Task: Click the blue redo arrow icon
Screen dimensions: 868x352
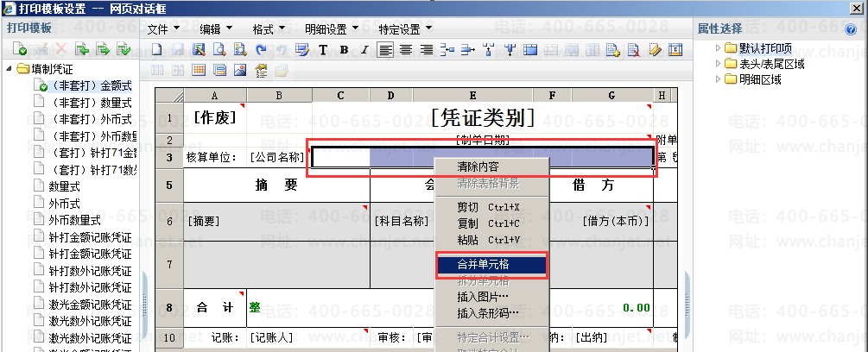Action: click(x=261, y=50)
